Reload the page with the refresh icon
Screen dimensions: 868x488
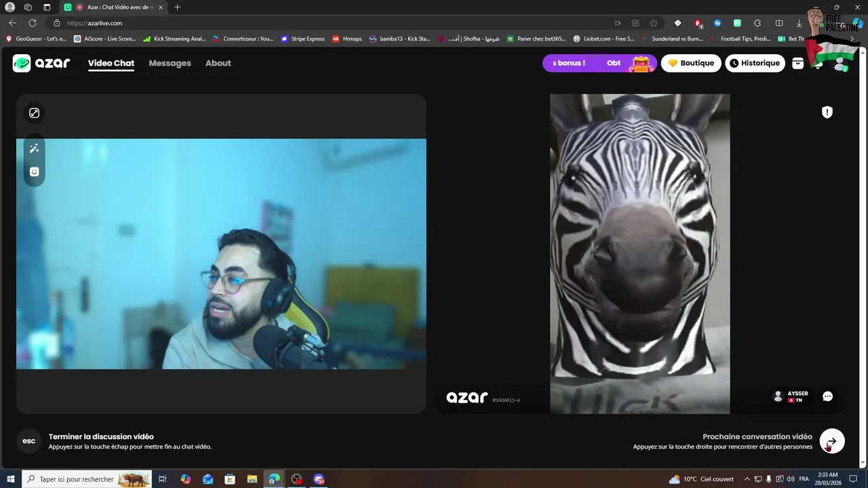pyautogui.click(x=32, y=23)
